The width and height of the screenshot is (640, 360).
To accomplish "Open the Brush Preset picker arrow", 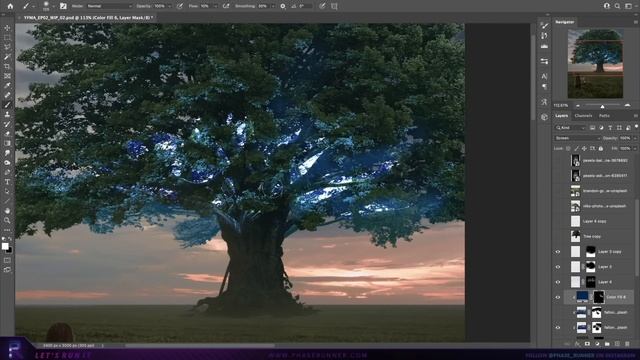I will coord(53,6).
